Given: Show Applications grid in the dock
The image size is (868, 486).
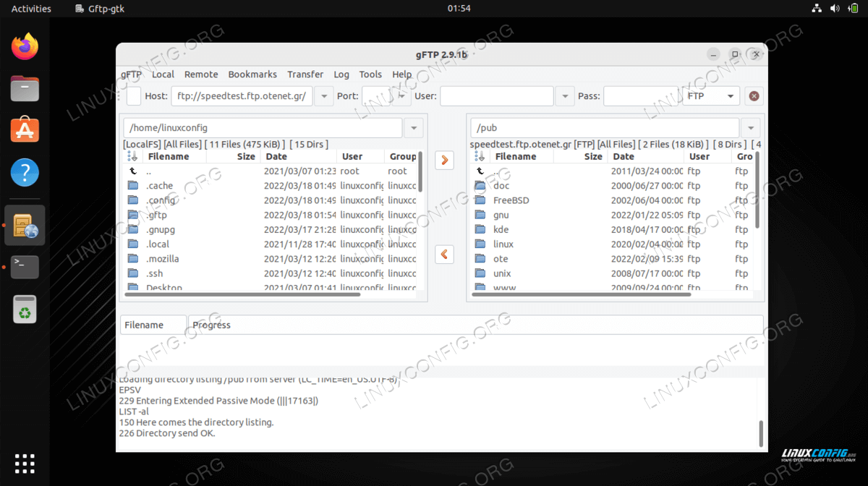Looking at the screenshot, I should [25, 464].
